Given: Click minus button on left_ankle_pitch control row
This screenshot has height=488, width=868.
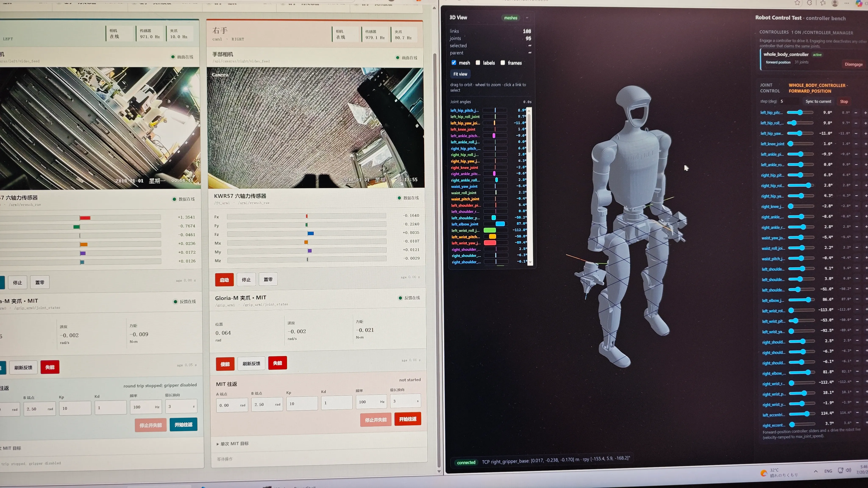Looking at the screenshot, I should [x=856, y=154].
